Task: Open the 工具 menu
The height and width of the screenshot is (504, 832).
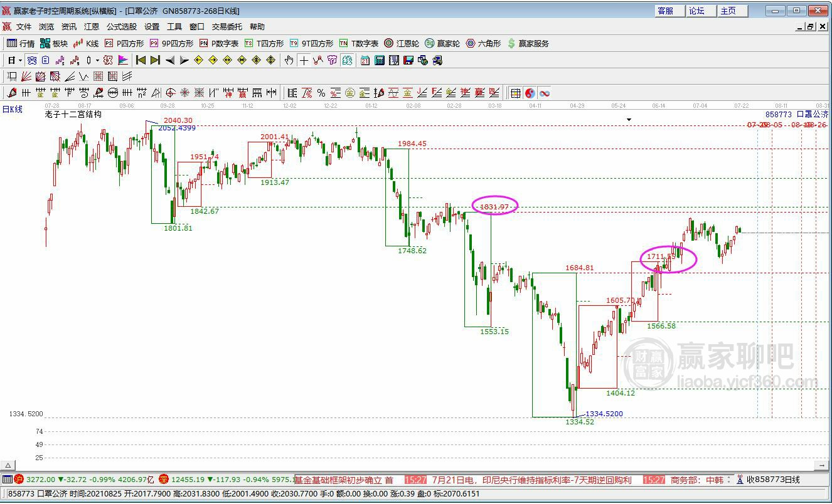Action: click(174, 26)
